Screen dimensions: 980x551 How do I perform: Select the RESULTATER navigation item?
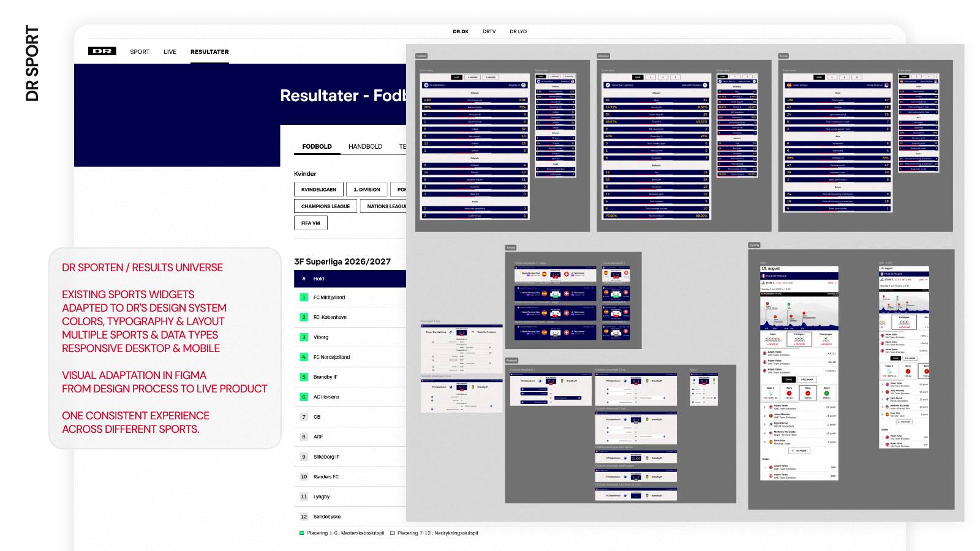209,52
